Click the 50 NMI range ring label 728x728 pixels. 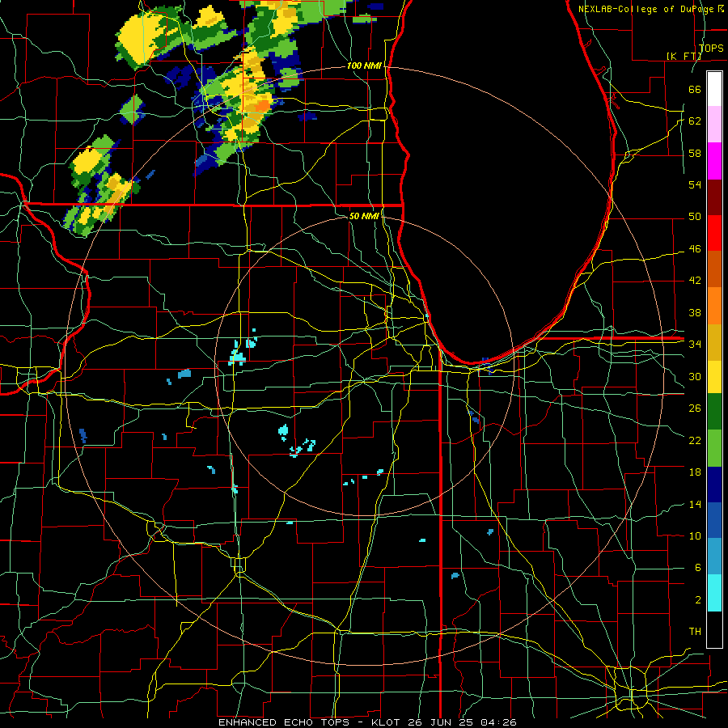pos(364,216)
